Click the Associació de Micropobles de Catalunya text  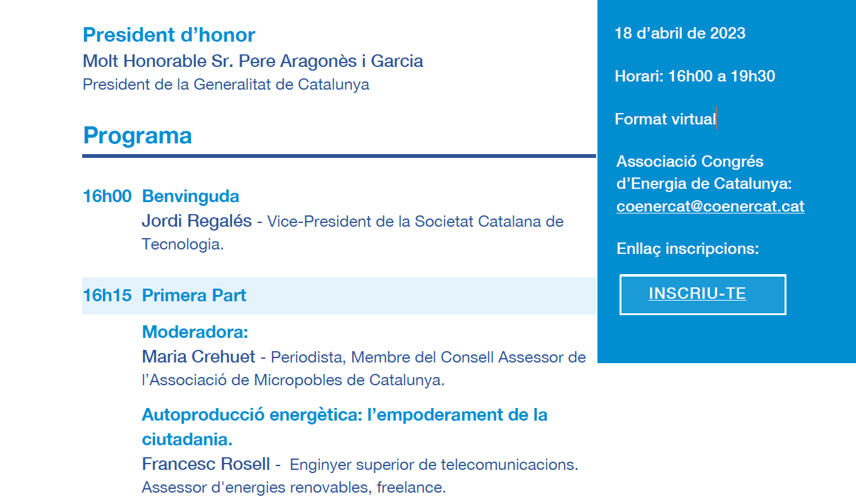point(293,381)
